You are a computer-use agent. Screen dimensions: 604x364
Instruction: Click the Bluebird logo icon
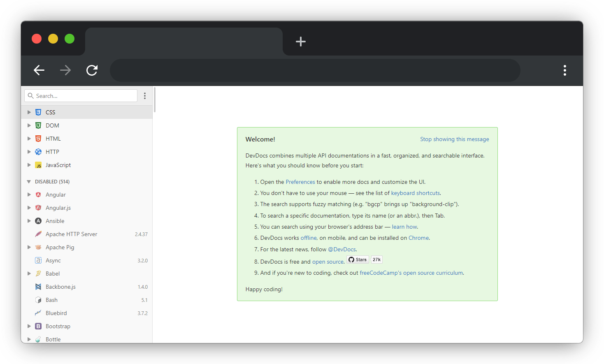38,313
